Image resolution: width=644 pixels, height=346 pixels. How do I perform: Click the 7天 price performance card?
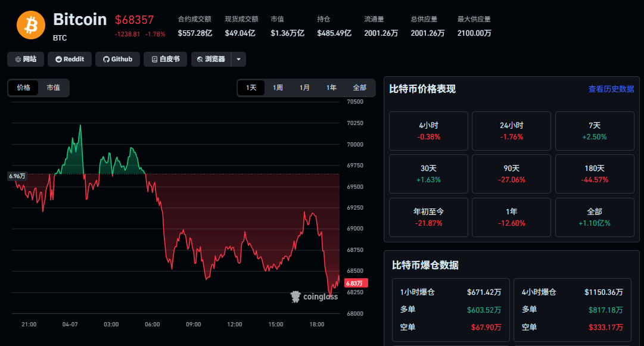(595, 131)
